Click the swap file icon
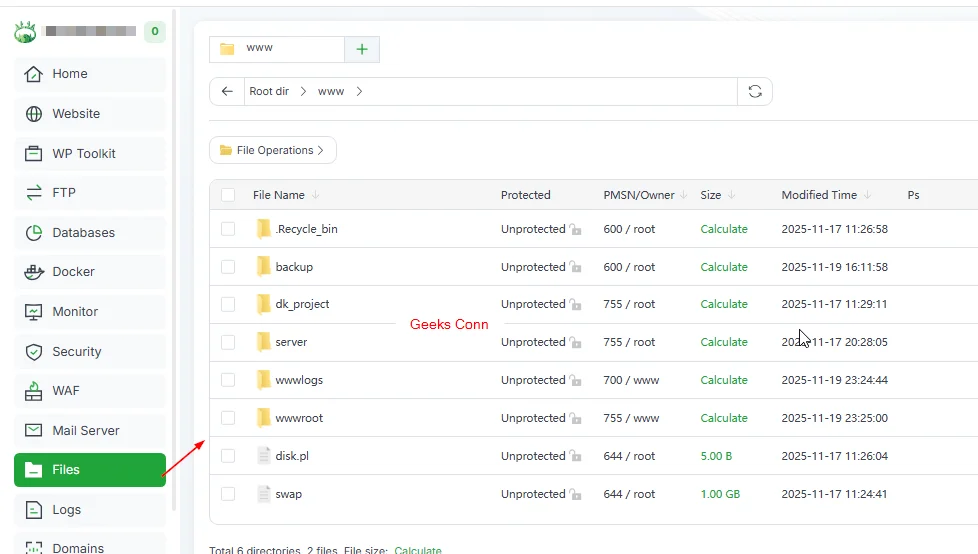The height and width of the screenshot is (554, 978). tap(264, 494)
